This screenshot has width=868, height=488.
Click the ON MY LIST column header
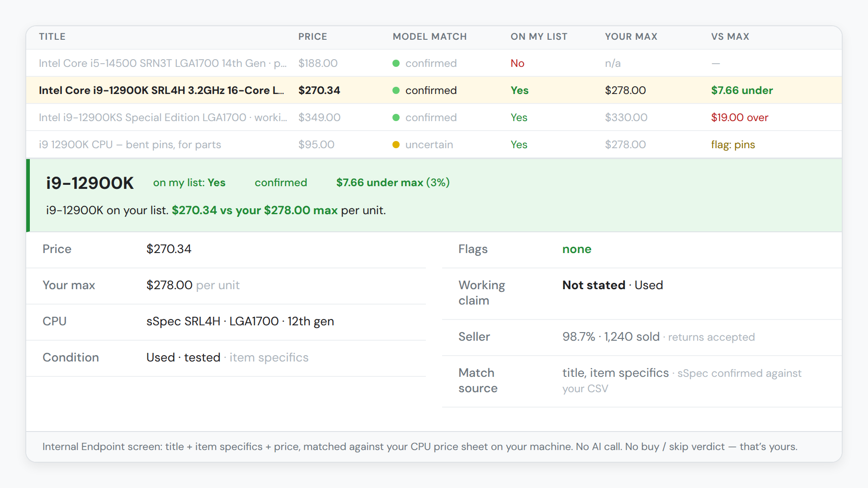539,37
